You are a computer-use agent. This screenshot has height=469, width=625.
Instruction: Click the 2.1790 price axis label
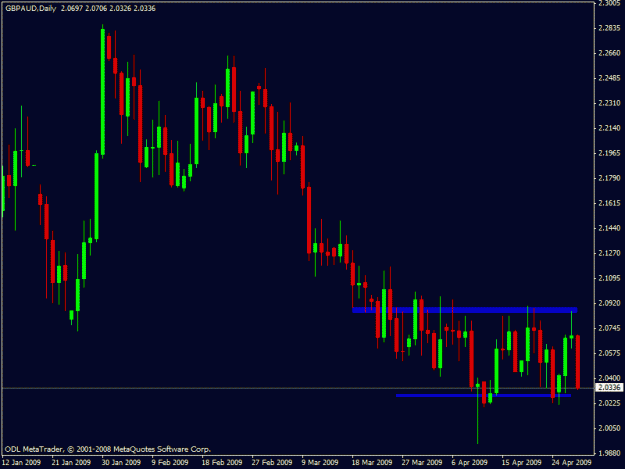click(x=609, y=178)
